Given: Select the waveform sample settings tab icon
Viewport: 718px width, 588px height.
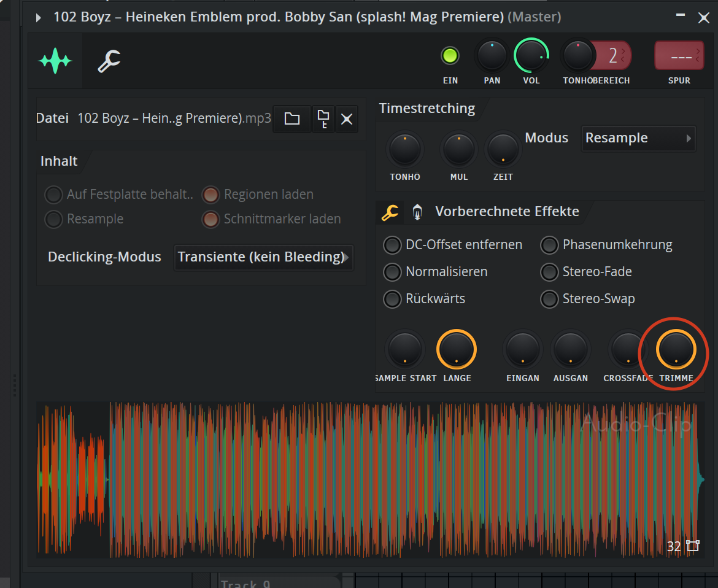Looking at the screenshot, I should tap(55, 60).
